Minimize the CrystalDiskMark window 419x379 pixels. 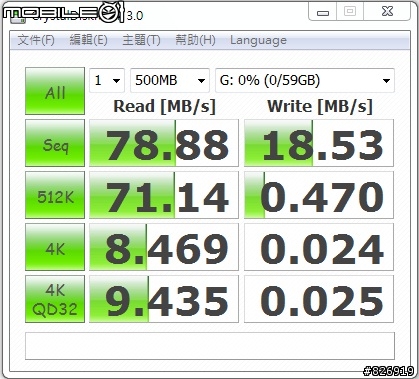click(323, 12)
